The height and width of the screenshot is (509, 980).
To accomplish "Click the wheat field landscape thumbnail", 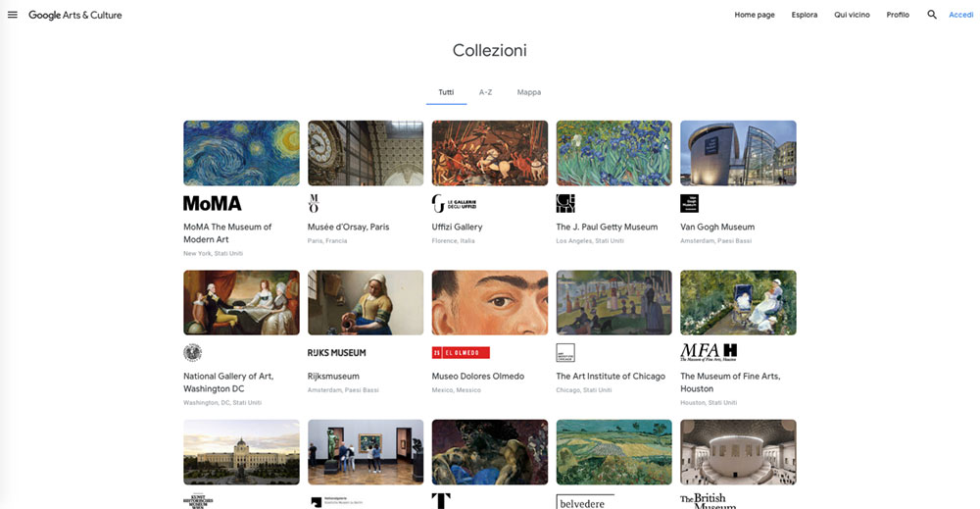I will pyautogui.click(x=614, y=452).
